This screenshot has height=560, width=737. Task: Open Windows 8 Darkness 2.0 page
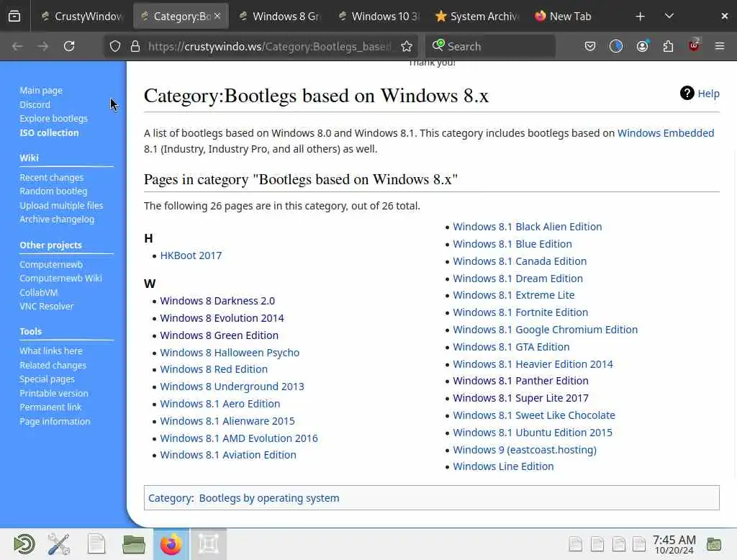pyautogui.click(x=217, y=300)
